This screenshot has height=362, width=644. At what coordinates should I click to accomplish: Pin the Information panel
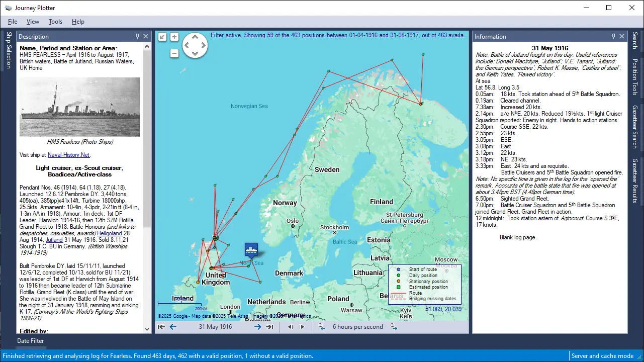(x=613, y=36)
